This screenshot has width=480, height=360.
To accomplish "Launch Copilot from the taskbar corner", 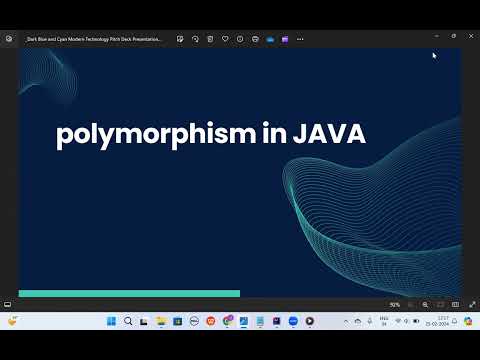I will click(468, 321).
